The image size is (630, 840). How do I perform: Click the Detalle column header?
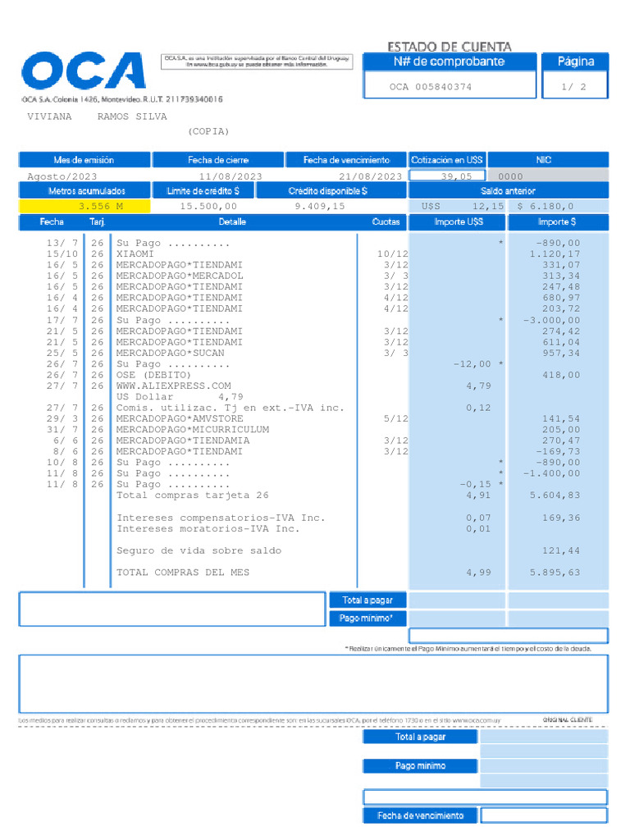[x=232, y=221]
